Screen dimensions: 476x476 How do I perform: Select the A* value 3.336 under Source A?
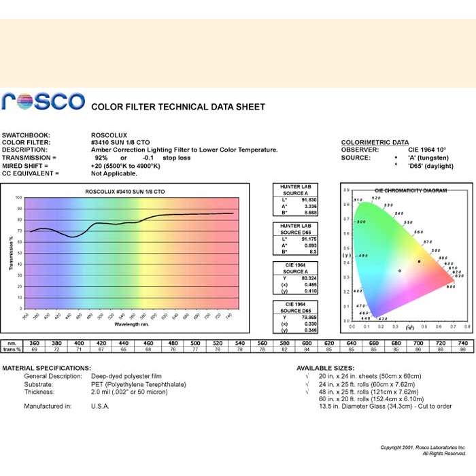pos(310,206)
